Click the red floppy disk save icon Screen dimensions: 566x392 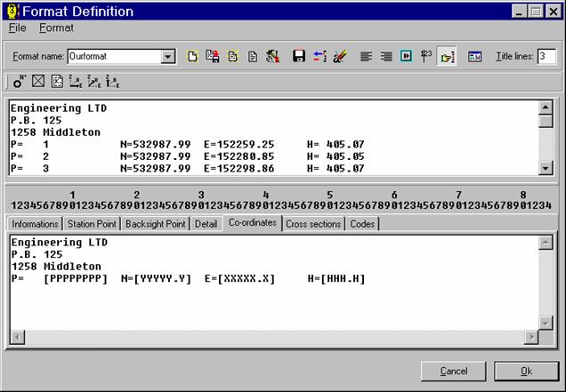299,56
